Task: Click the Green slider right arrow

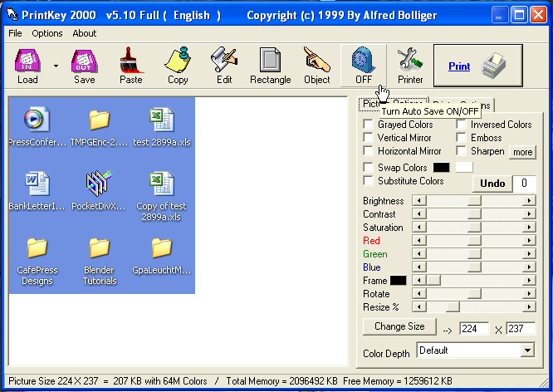Action: point(529,253)
